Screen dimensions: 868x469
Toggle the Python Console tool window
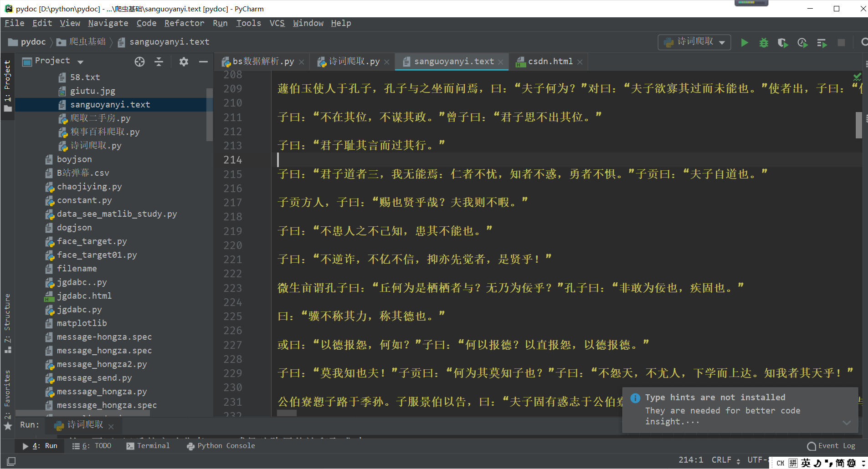[221, 446]
